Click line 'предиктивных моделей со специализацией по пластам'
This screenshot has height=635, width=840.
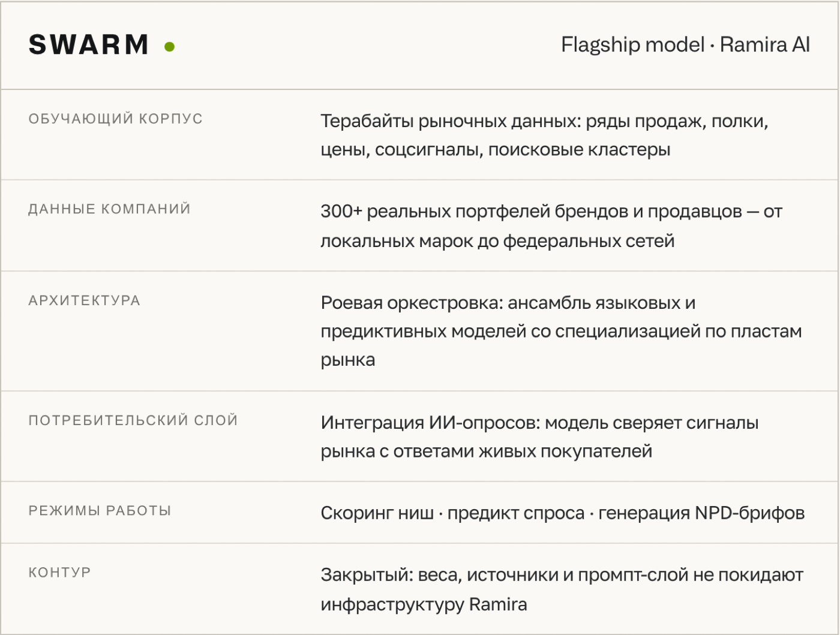[x=561, y=331]
